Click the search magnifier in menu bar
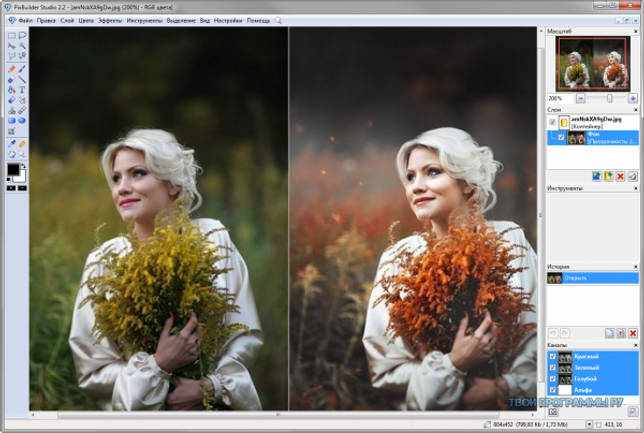The image size is (644, 433). [278, 21]
